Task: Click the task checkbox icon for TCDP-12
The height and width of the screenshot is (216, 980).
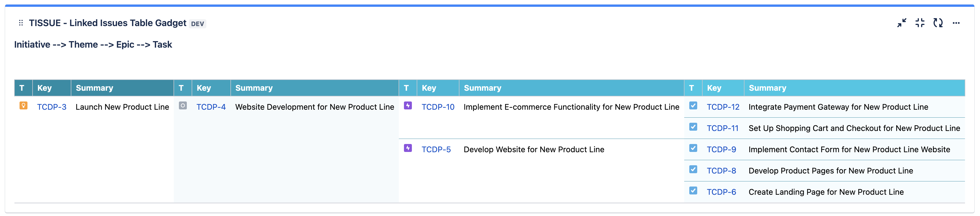Action: (693, 105)
